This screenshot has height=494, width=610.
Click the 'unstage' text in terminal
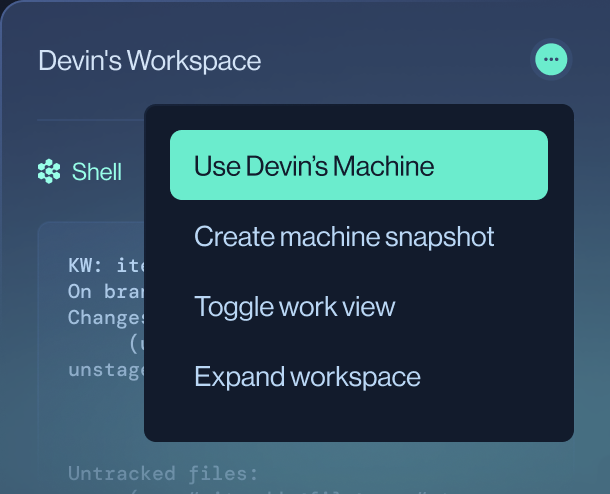105,370
